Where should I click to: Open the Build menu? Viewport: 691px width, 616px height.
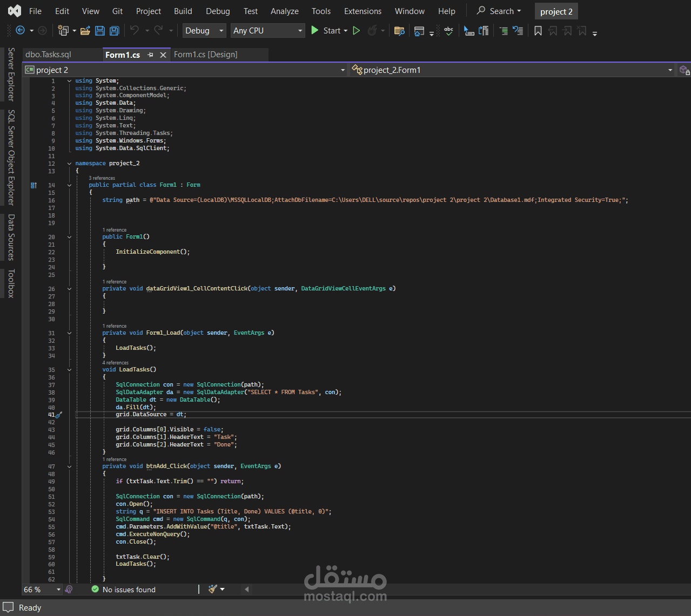(183, 11)
